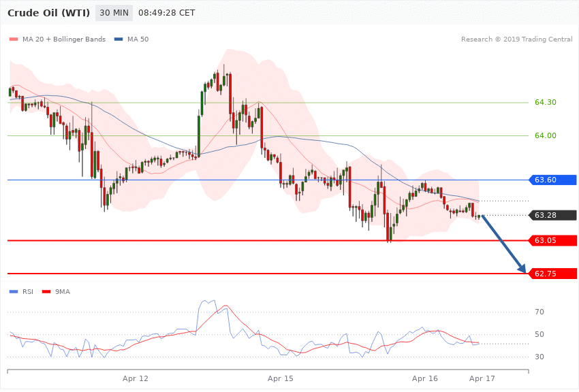
Task: Click the Research 2019 Trading Central credit
Action: click(x=516, y=39)
